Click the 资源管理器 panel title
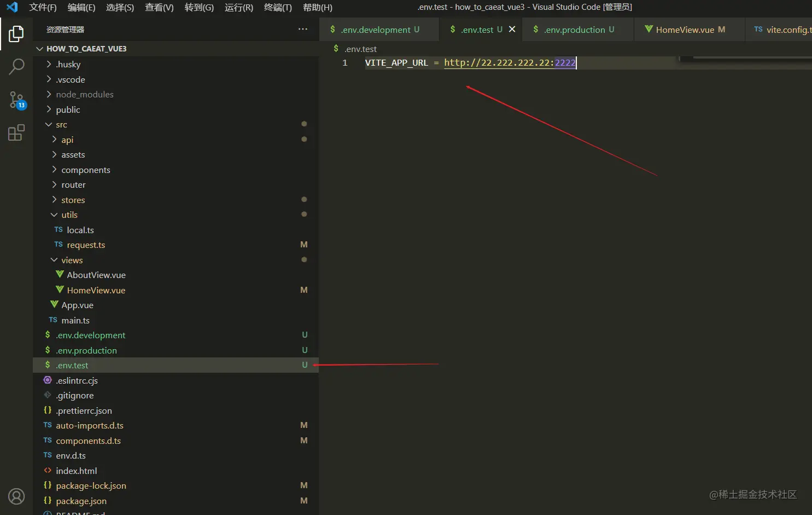Screen dimensions: 812x515 point(65,30)
